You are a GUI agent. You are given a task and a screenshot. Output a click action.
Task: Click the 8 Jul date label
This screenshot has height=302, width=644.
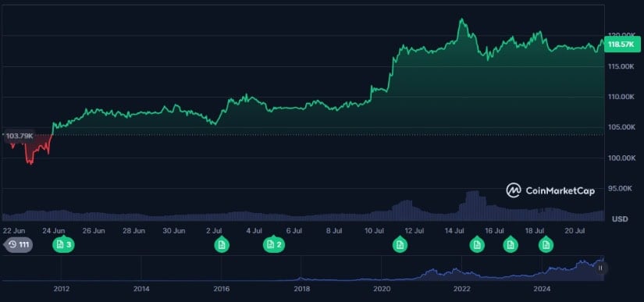[334, 231]
